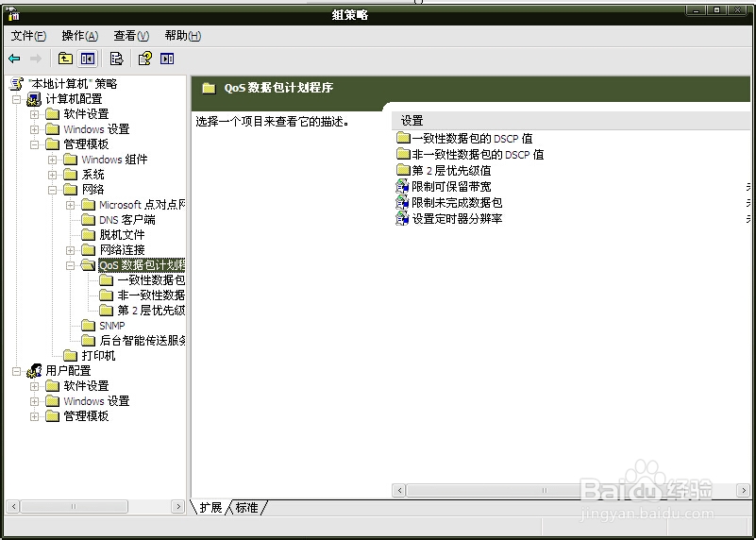The height and width of the screenshot is (540, 756).
Task: Click the settings list horizontal scrollbar thumb
Action: (545, 491)
